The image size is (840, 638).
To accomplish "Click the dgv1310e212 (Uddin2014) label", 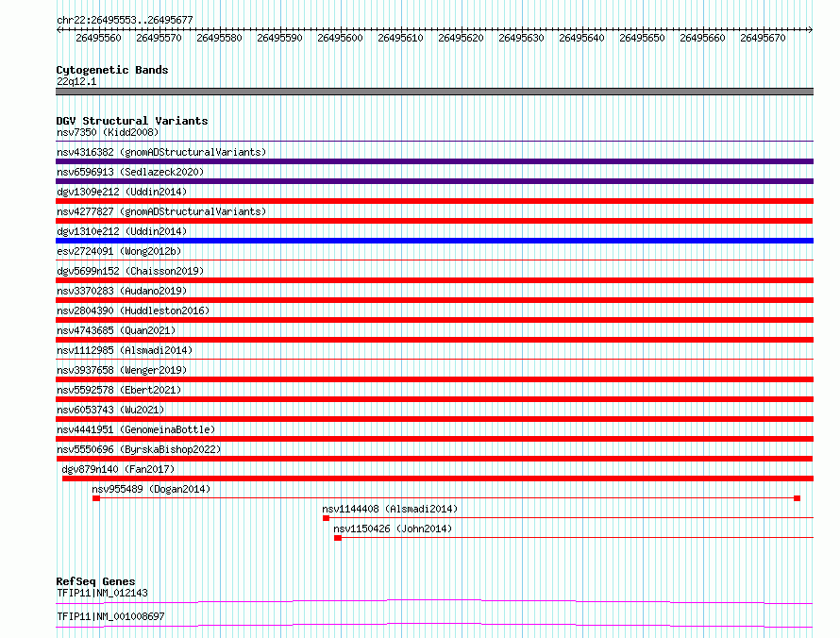I will click(122, 231).
